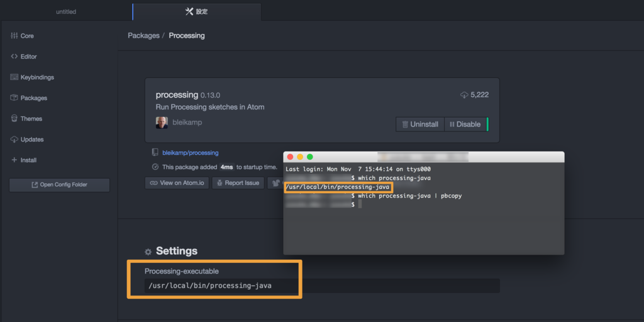Open the Editor settings section
644x322 pixels.
point(28,57)
